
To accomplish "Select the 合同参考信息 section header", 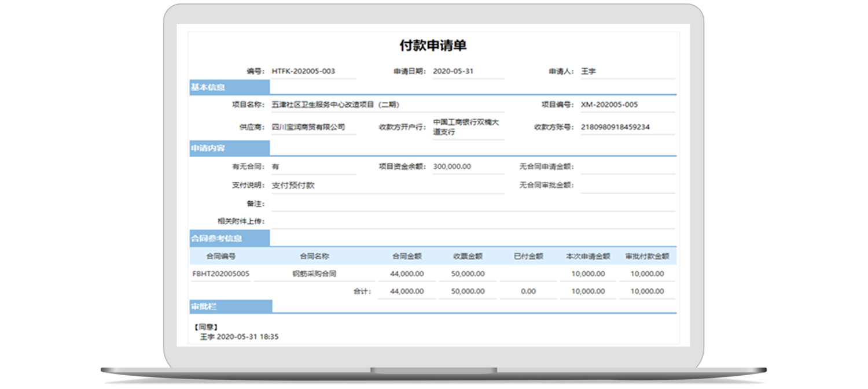I will (x=229, y=238).
